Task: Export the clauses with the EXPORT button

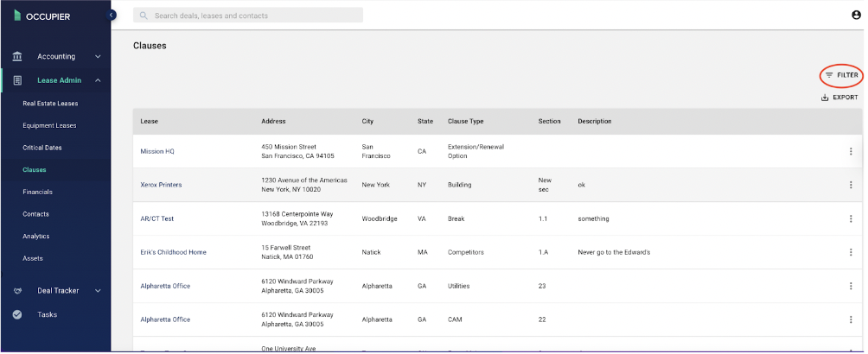Action: pos(839,98)
